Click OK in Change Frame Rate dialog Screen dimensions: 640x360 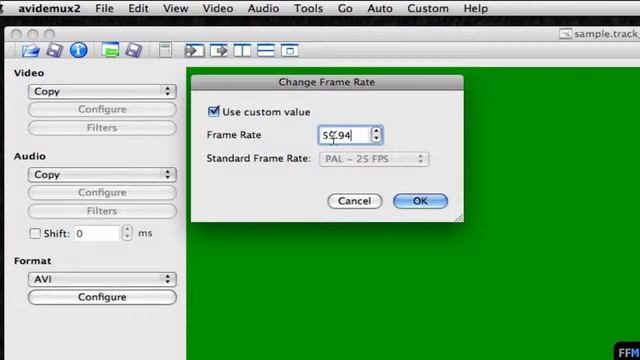(x=420, y=201)
